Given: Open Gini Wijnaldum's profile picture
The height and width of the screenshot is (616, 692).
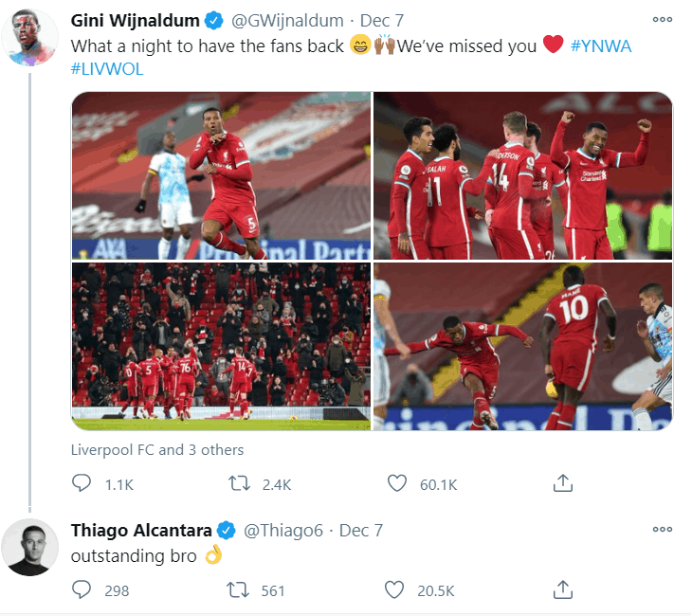Looking at the screenshot, I should click(x=29, y=38).
